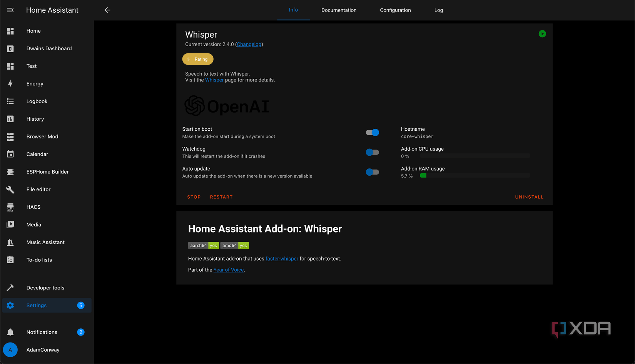This screenshot has height=364, width=635.
Task: Restart the Whisper add-on
Action: coord(221,197)
